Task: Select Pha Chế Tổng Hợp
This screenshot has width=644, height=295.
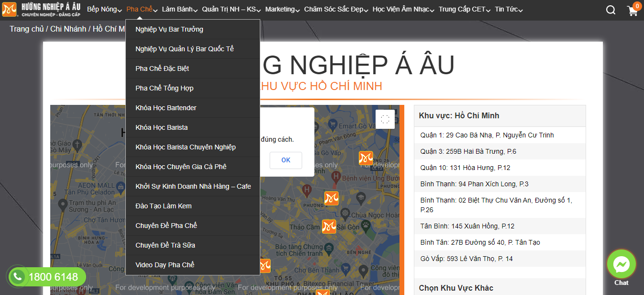Action: [x=193, y=88]
